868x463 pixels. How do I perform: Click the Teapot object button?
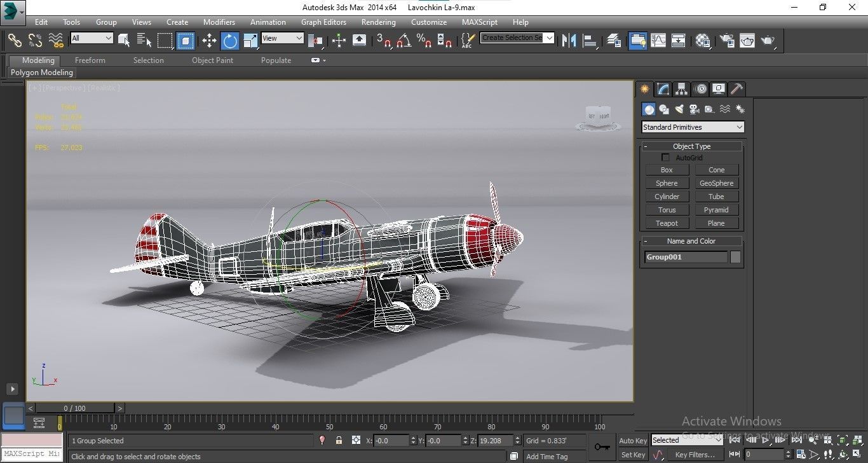pyautogui.click(x=667, y=223)
